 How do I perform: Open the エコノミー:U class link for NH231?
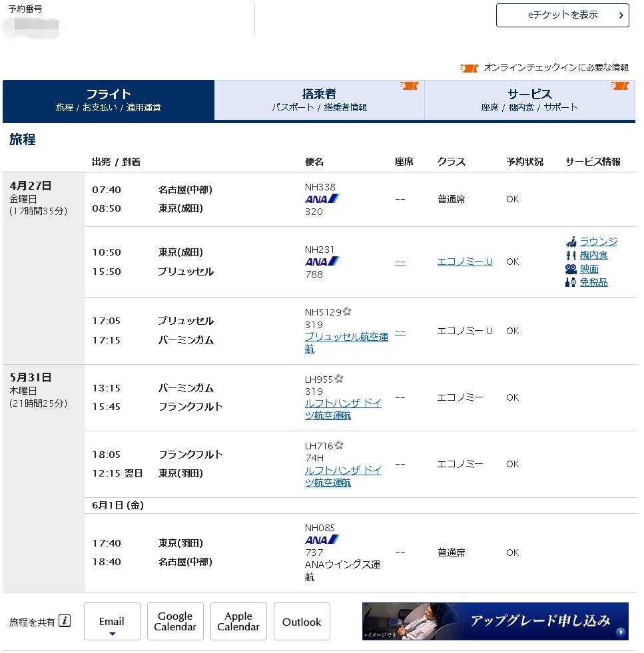click(464, 262)
